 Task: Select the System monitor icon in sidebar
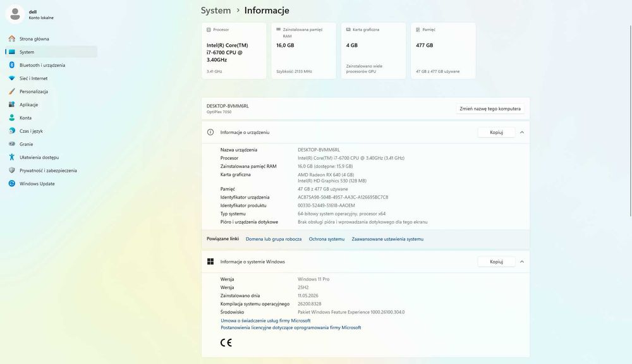coord(11,52)
